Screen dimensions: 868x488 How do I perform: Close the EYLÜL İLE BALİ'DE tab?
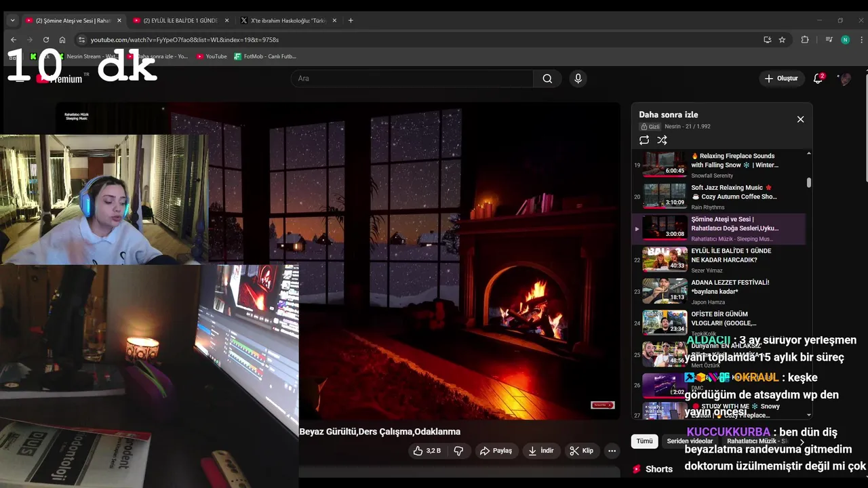click(x=226, y=20)
